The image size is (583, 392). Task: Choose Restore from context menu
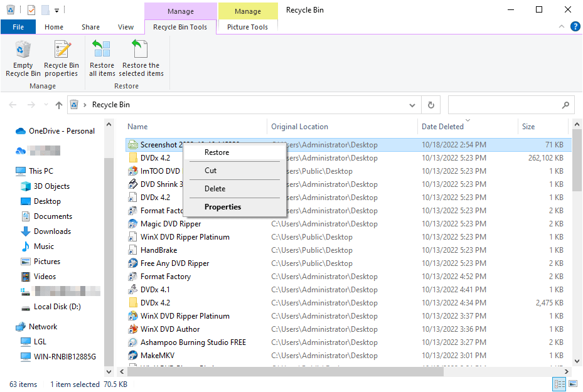pos(235,152)
